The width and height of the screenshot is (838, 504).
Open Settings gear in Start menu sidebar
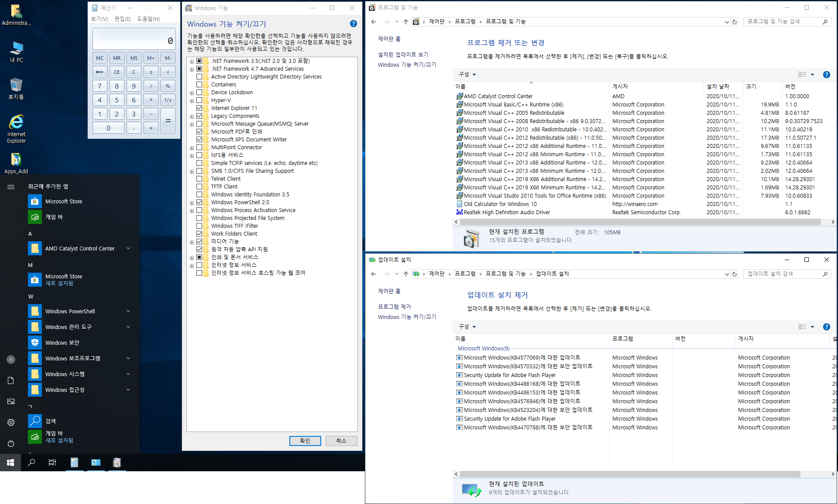pyautogui.click(x=11, y=422)
